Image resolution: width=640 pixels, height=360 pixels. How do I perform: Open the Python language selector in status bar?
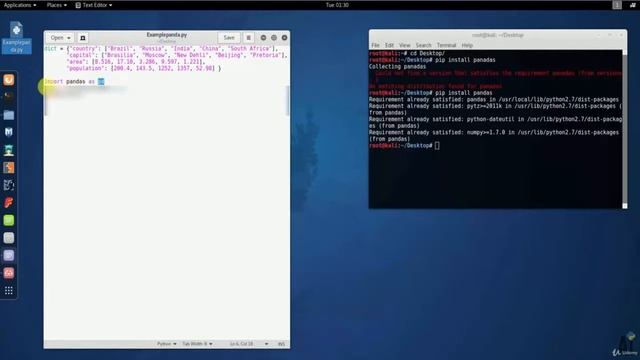(x=167, y=344)
